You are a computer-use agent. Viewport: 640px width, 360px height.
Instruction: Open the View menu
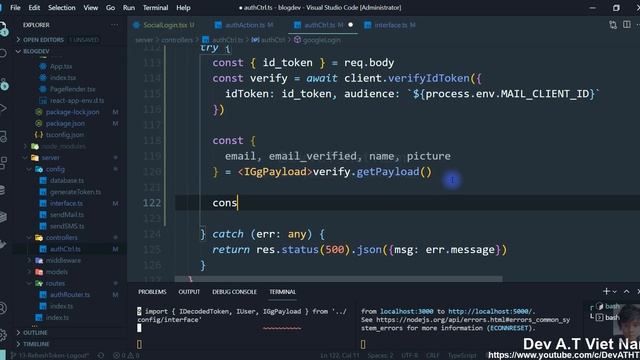pos(91,8)
